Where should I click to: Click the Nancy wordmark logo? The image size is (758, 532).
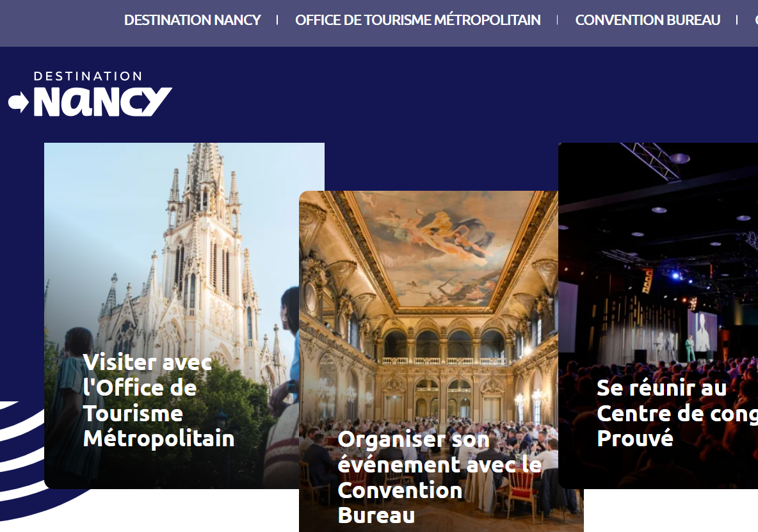click(102, 102)
